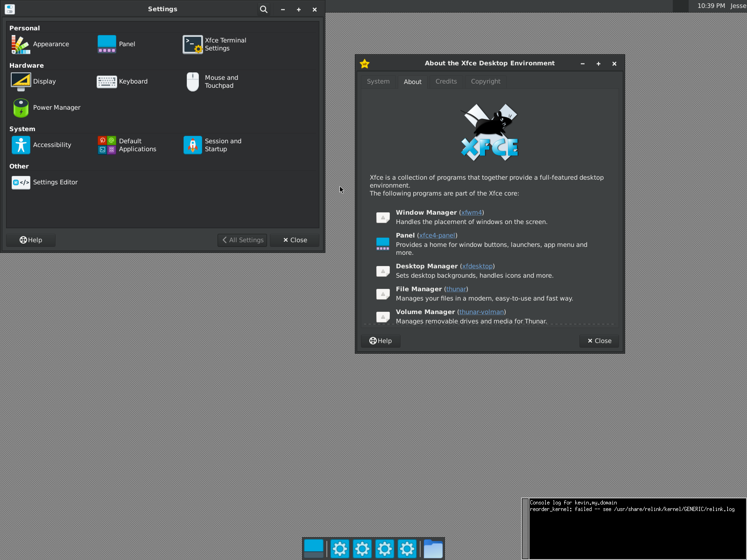The height and width of the screenshot is (560, 747).
Task: Select the About tab
Action: coord(413,82)
